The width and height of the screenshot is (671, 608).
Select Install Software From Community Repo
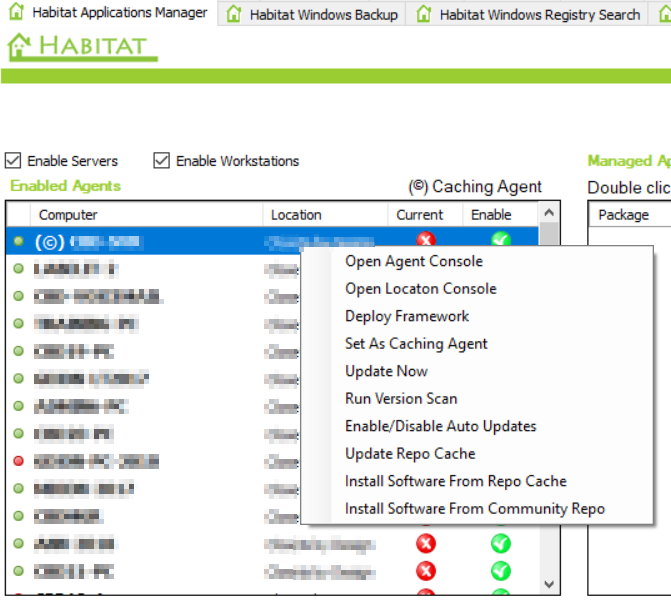475,508
